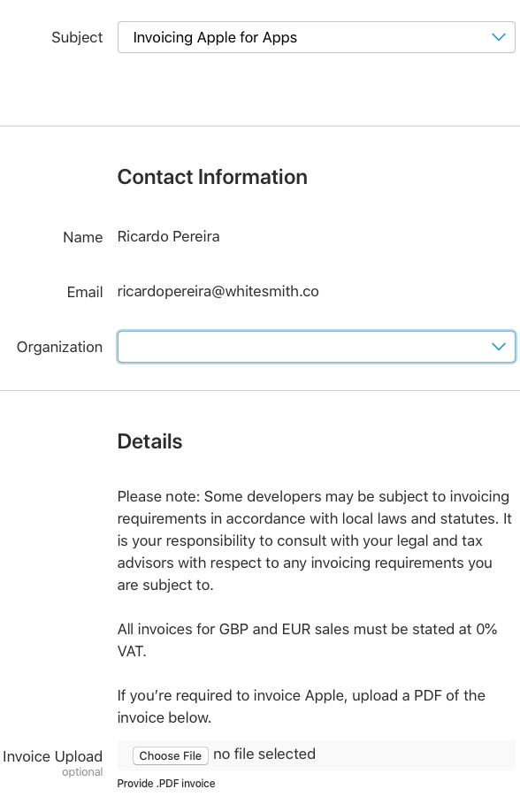Click the Organization field's blue chevron arrow
The width and height of the screenshot is (520, 812).
tap(498, 347)
